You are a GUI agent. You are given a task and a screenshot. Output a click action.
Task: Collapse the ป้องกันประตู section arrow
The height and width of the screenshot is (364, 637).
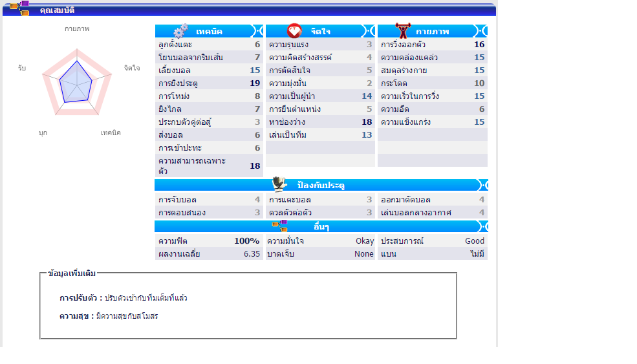pos(482,185)
